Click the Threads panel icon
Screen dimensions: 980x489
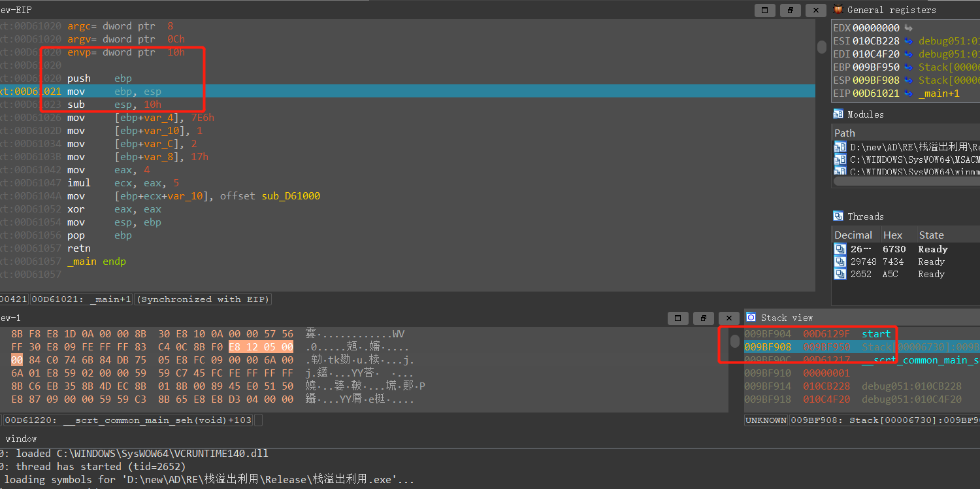[x=838, y=216]
